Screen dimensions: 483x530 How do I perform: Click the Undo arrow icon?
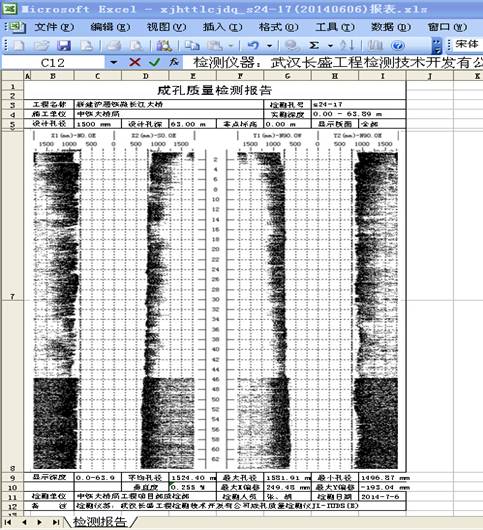pos(253,45)
